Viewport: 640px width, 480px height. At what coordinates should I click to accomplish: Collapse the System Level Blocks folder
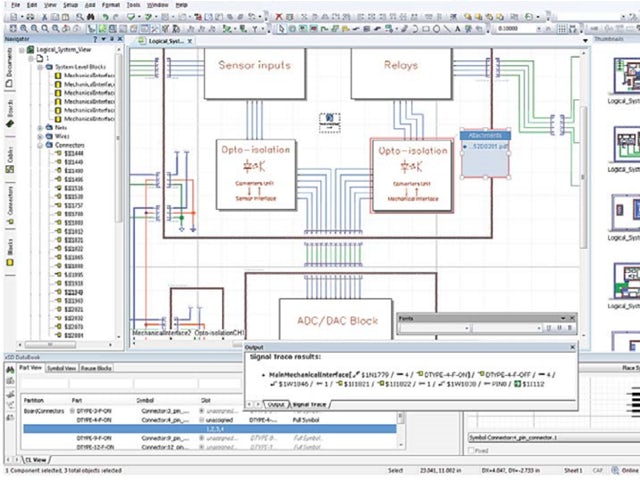coord(40,67)
